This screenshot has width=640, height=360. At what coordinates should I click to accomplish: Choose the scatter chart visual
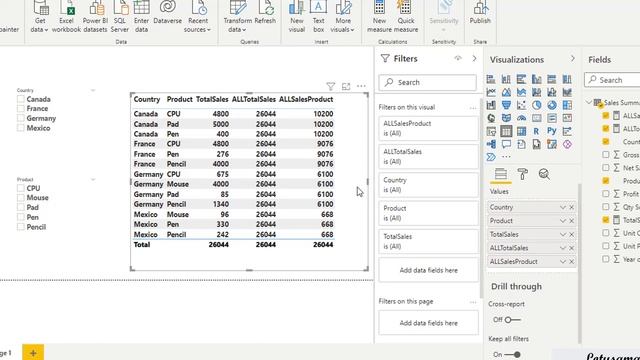[x=521, y=105]
